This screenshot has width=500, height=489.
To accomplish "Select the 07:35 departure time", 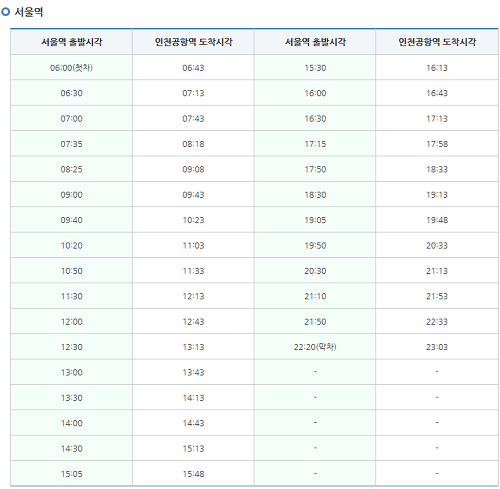I will (x=72, y=144).
